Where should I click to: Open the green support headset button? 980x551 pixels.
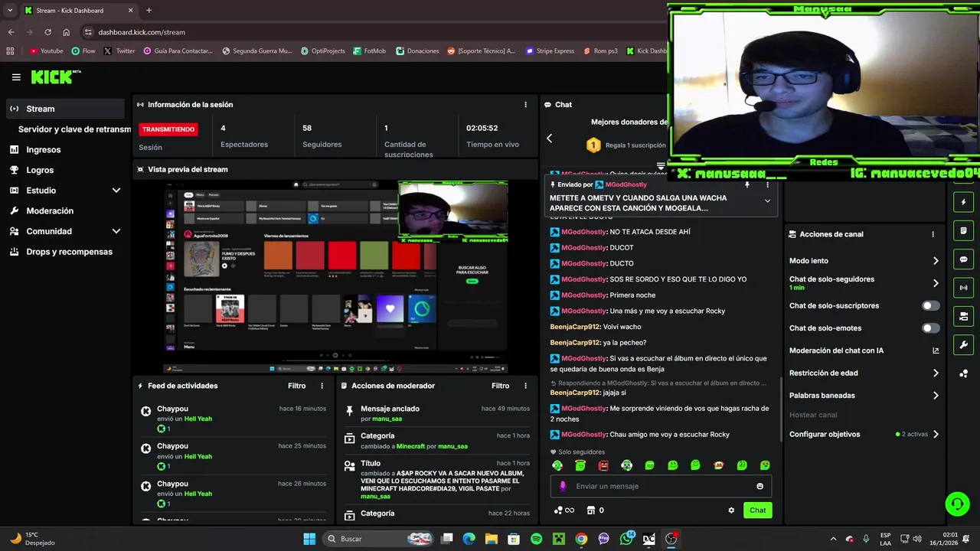click(957, 504)
